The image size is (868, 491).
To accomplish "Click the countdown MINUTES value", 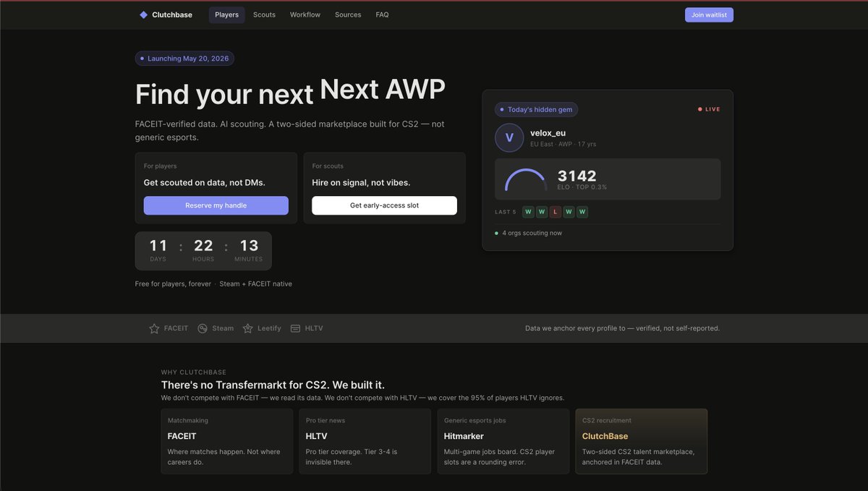I will pos(249,246).
